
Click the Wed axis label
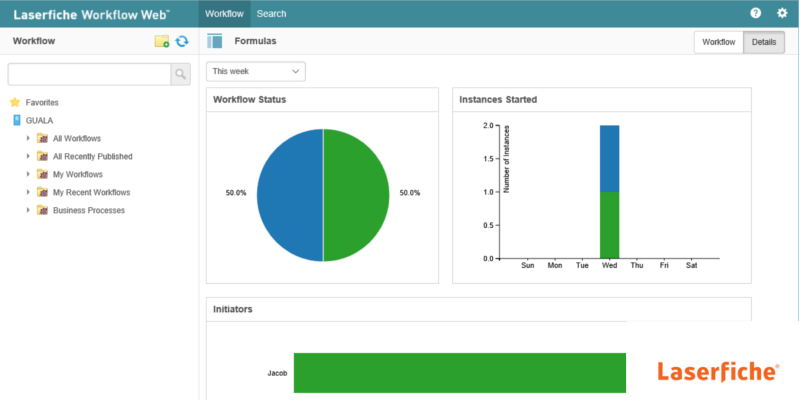pyautogui.click(x=610, y=266)
